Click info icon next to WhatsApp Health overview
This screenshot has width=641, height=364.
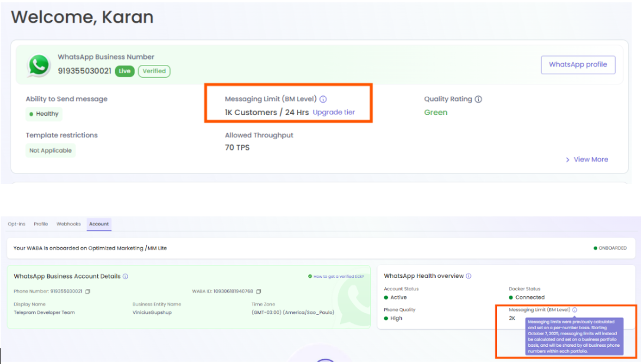(469, 276)
